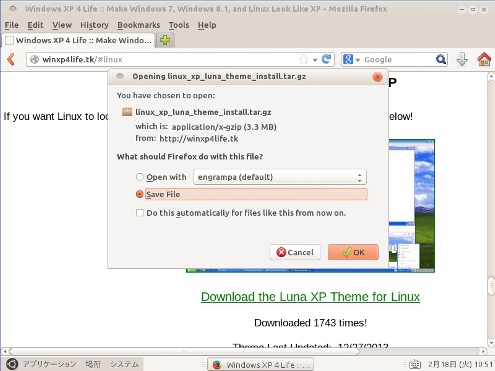Screen dimensions: 495x371
Task: Expand the engrampa (default) application dropdown
Action: [x=280, y=177]
